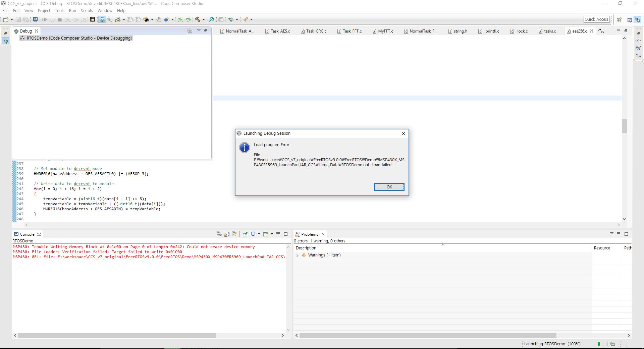Close the aes256.c editor tab

coord(591,31)
